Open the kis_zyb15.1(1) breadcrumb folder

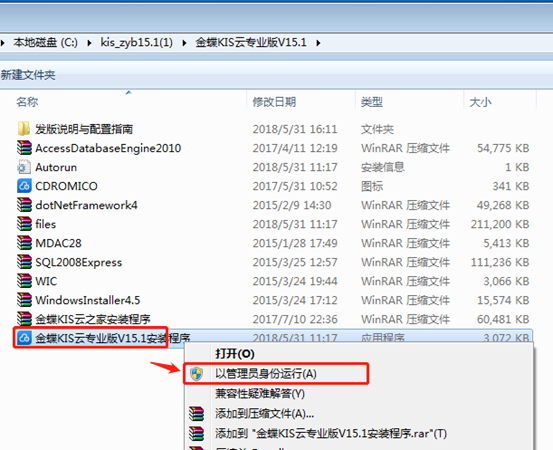[136, 43]
